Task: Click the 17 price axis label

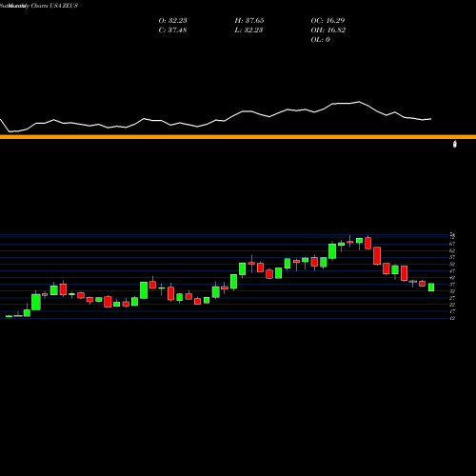Action: pos(452,311)
